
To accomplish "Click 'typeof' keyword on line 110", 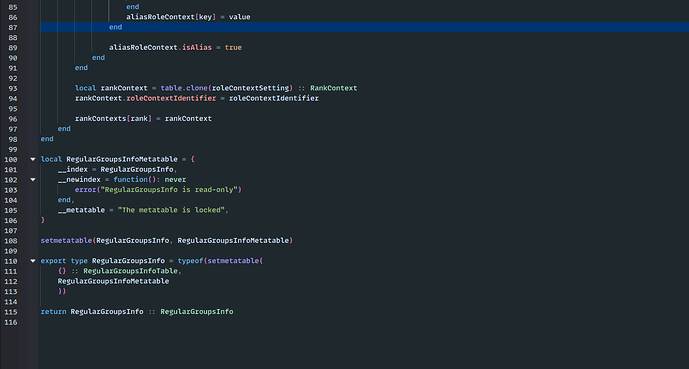I will pos(190,261).
